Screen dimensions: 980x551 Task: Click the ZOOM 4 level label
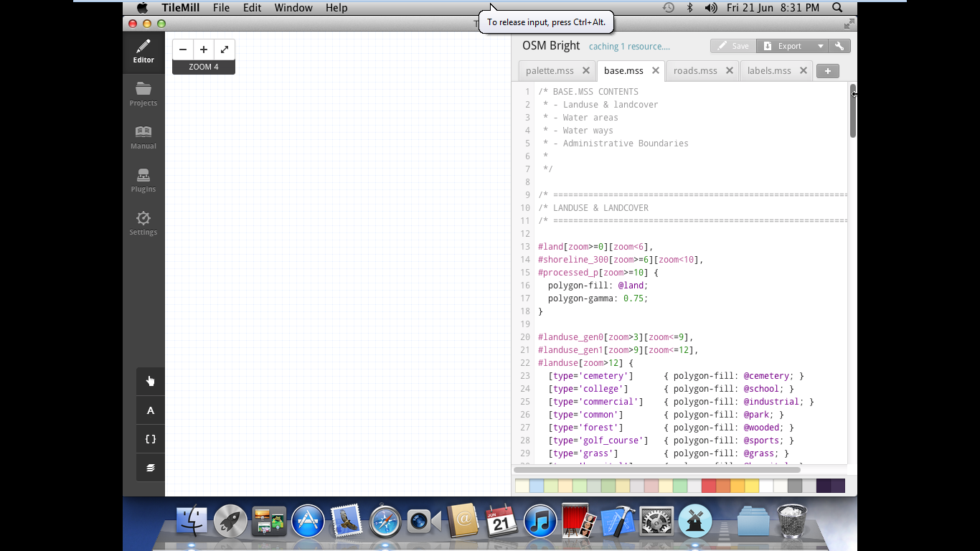pyautogui.click(x=204, y=67)
